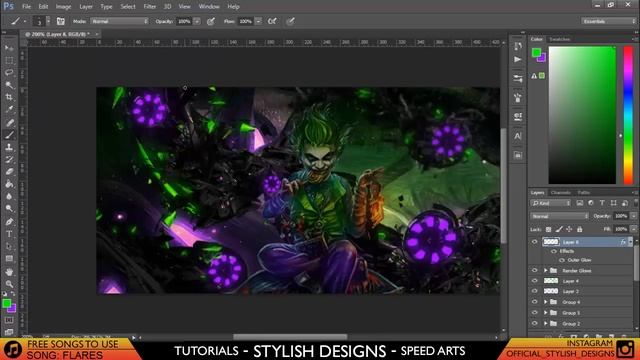Select the Pen tool
The width and height of the screenshot is (640, 360).
[9, 222]
